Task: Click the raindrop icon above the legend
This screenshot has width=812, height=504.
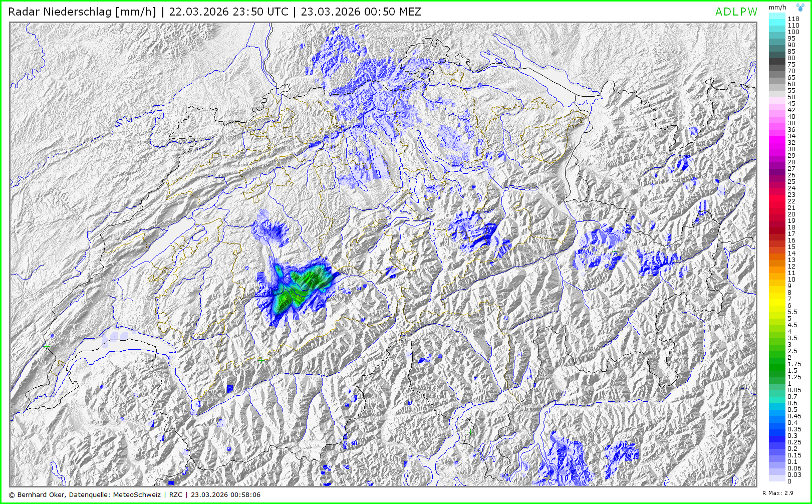Action: click(x=800, y=7)
